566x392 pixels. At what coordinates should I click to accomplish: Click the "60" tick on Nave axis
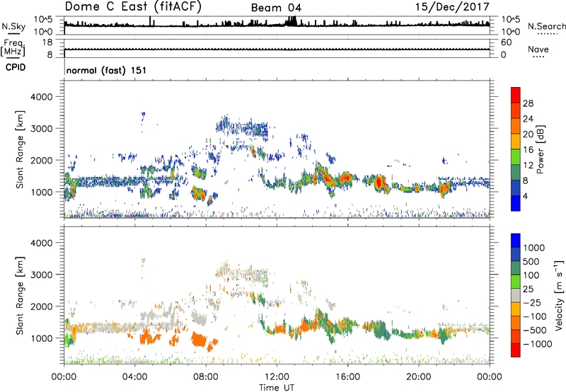coord(506,42)
